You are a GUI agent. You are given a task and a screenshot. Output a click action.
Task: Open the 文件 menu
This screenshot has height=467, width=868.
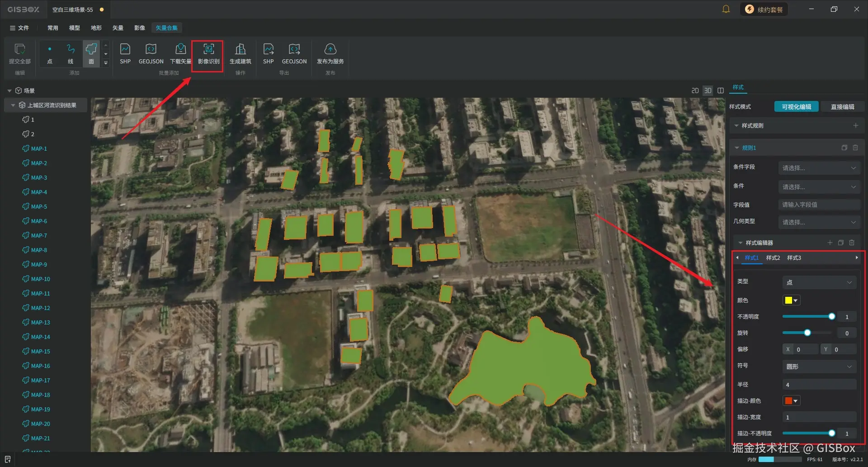pyautogui.click(x=19, y=28)
